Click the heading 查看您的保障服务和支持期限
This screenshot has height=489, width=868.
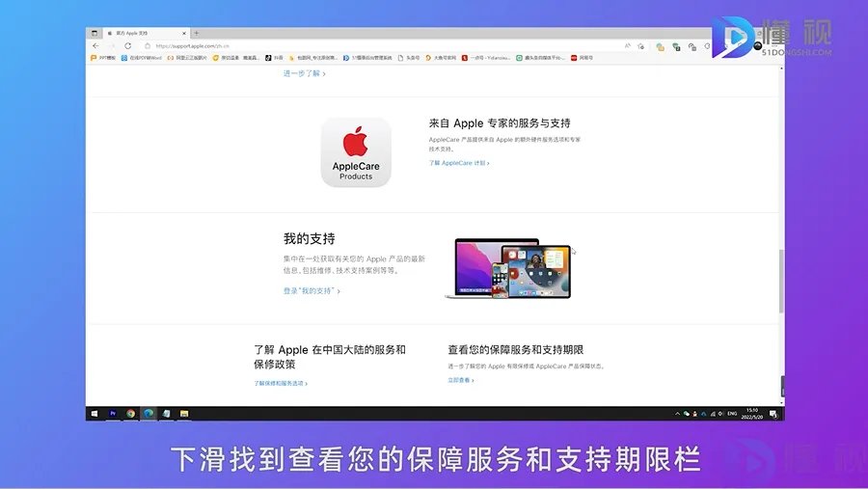pyautogui.click(x=515, y=350)
